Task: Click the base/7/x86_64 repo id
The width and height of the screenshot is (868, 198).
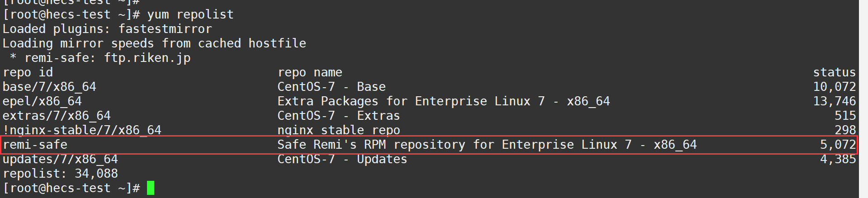Action: tap(49, 87)
